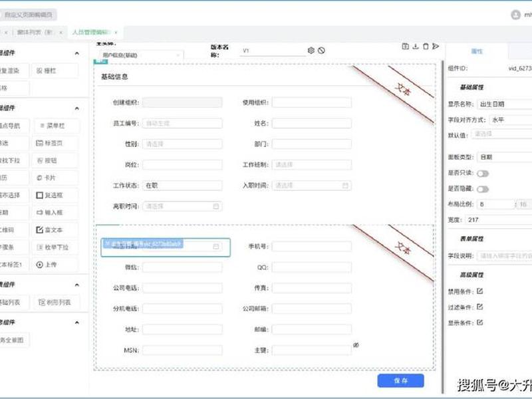
Task: Click the canvas vertical scrollbar
Action: [x=442, y=227]
